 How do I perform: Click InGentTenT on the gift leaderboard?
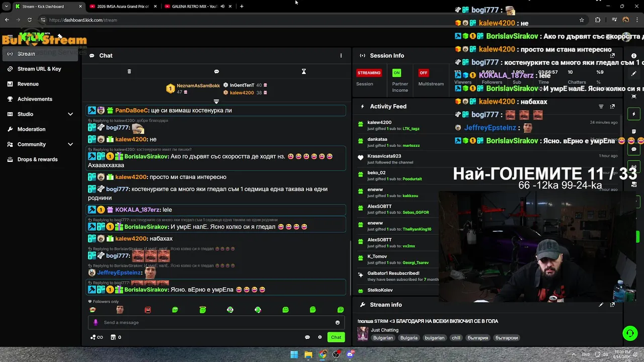click(x=242, y=85)
